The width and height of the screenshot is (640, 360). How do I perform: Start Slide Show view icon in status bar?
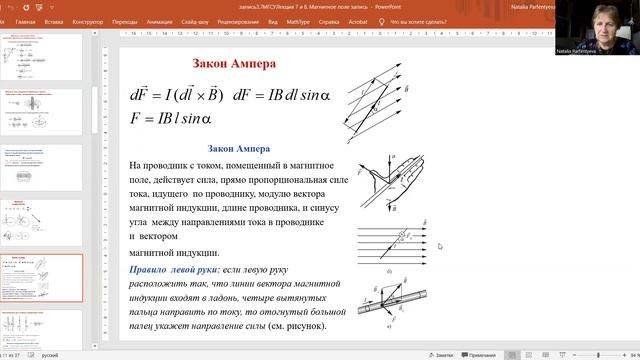click(x=562, y=355)
